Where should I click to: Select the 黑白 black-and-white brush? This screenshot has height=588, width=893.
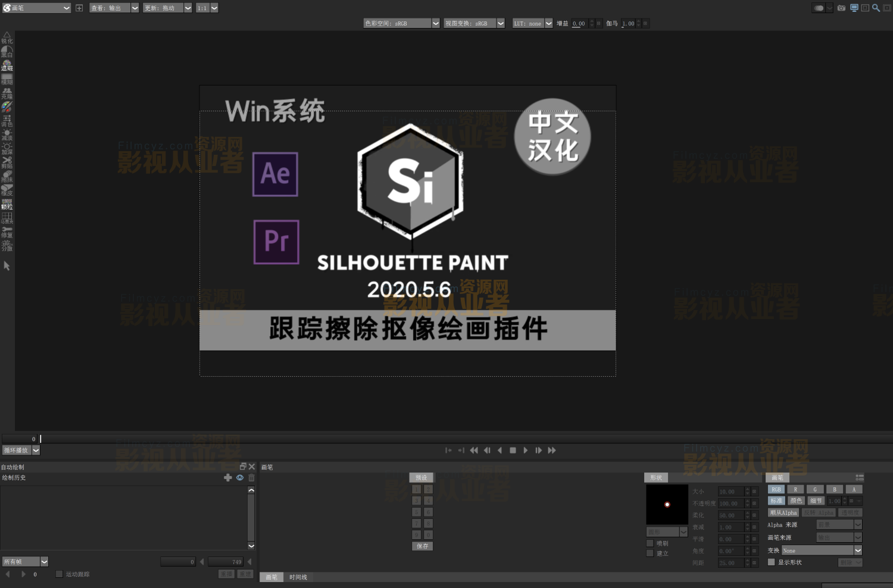click(7, 51)
